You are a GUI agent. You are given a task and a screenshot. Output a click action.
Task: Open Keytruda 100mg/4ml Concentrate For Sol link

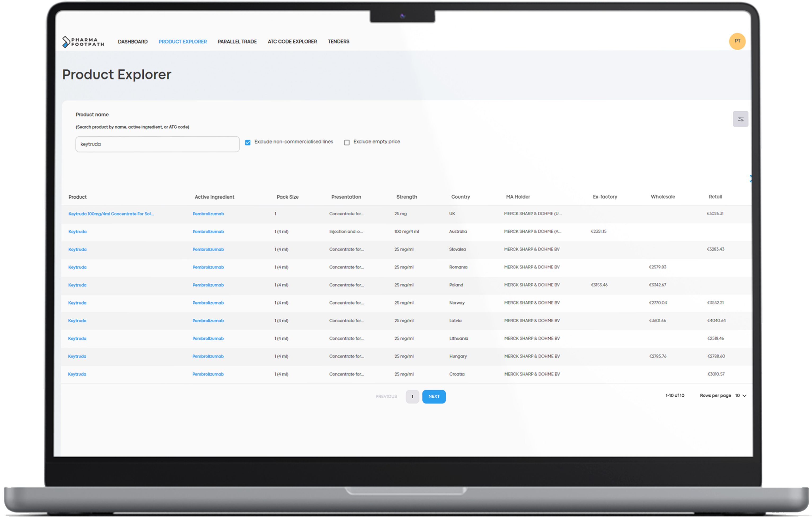coord(111,214)
